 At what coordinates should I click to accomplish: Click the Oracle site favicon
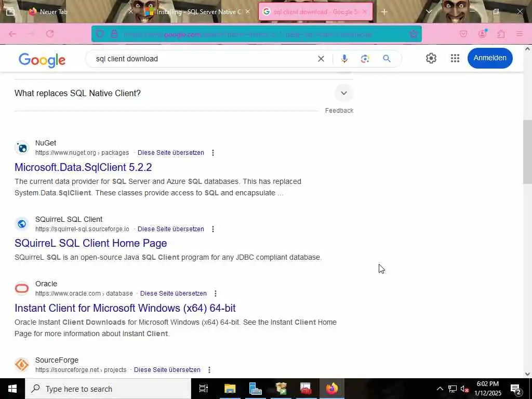[22, 288]
